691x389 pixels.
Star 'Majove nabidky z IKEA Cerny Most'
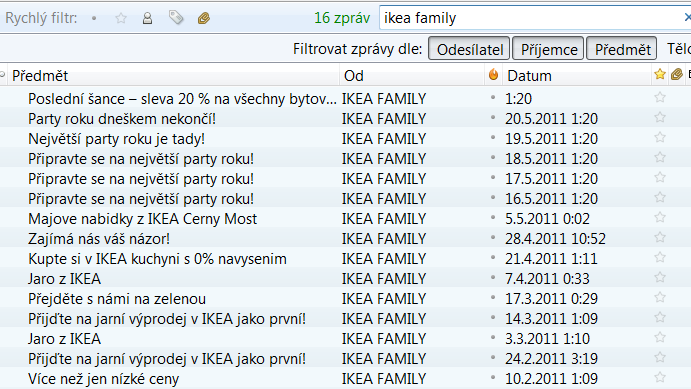660,218
